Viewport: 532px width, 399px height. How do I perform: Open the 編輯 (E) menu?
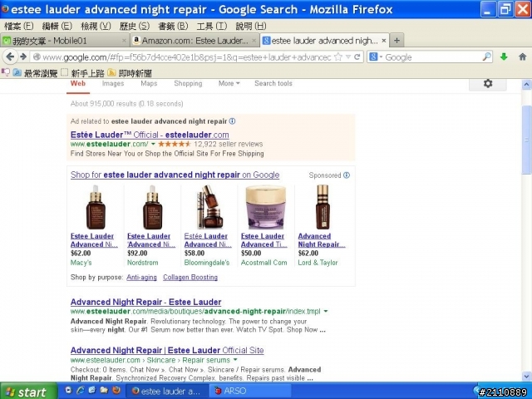57,26
